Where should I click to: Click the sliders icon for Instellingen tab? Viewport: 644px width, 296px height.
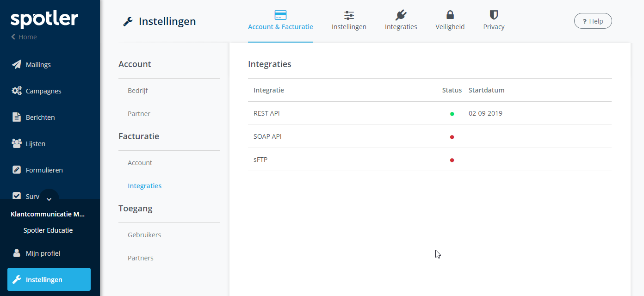click(x=349, y=15)
